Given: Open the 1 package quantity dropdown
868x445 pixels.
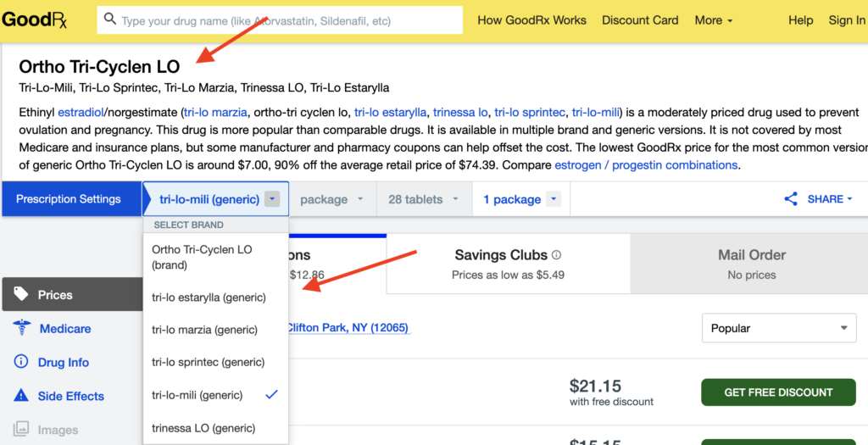Looking at the screenshot, I should [521, 199].
